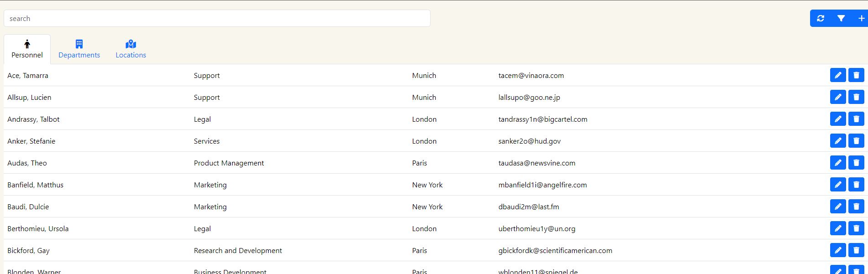Edit Dulcie Baudi's record
The height and width of the screenshot is (274, 868).
[x=838, y=207]
